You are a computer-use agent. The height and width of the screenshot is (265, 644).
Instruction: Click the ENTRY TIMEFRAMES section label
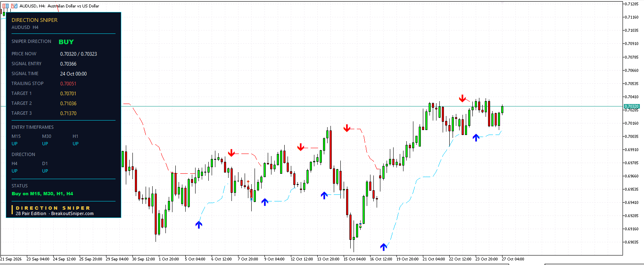click(x=33, y=127)
